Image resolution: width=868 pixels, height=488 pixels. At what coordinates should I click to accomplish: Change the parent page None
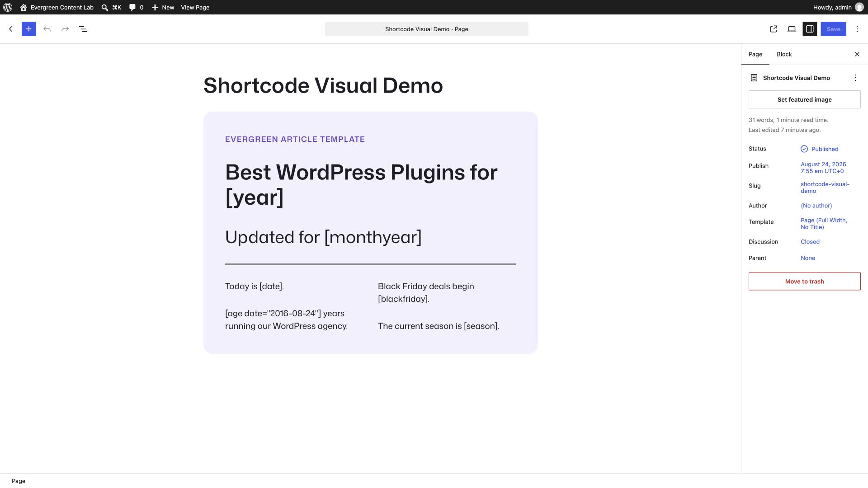[x=808, y=258]
